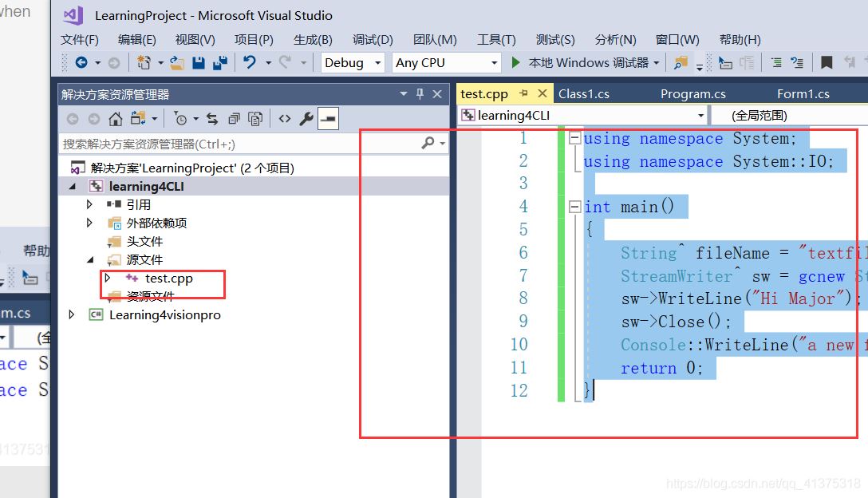Select the 头文件 folder
The image size is (868, 498).
(x=144, y=242)
